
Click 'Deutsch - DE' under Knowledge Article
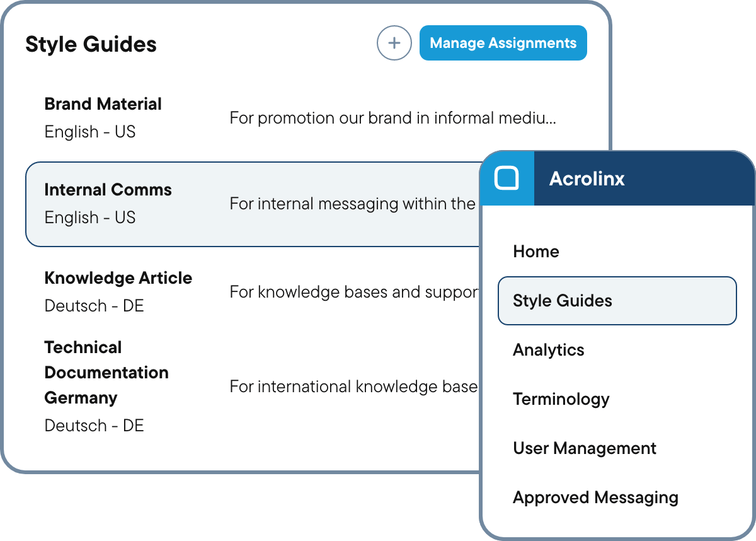pos(94,306)
